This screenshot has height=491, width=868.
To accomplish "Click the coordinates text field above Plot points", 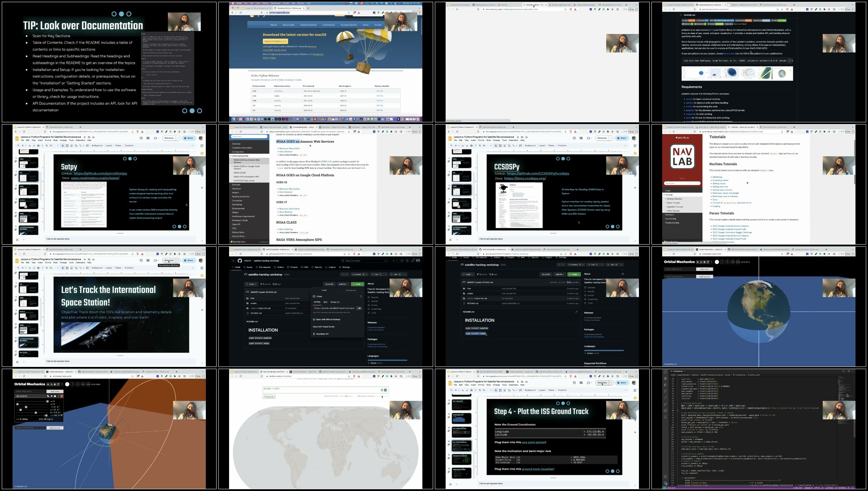I will [x=322, y=390].
